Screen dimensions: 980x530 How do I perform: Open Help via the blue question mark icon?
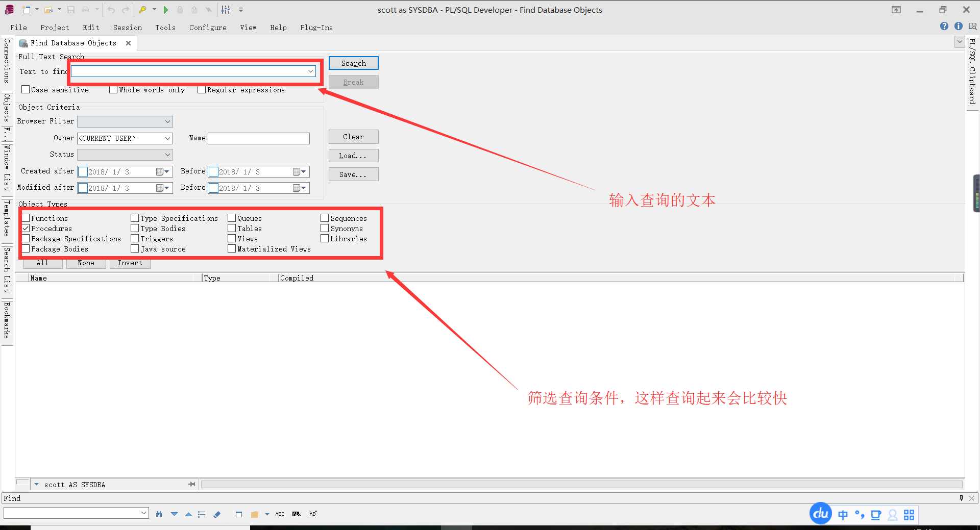pyautogui.click(x=944, y=26)
